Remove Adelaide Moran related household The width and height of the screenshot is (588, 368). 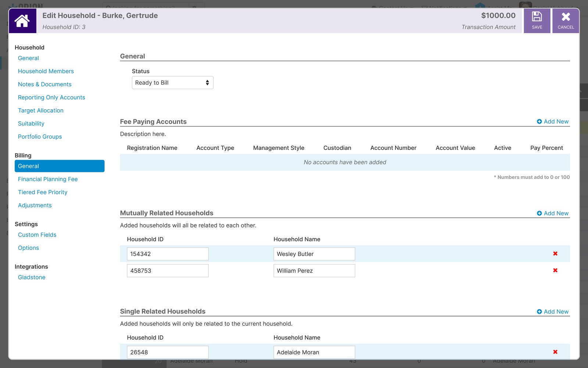point(555,352)
